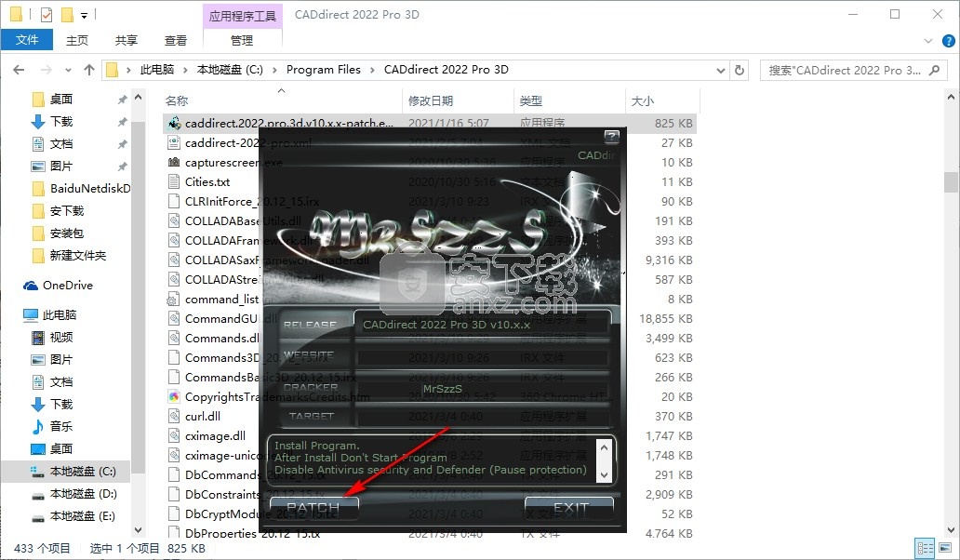Open Explorer help icon
The height and width of the screenshot is (560, 960).
[948, 41]
